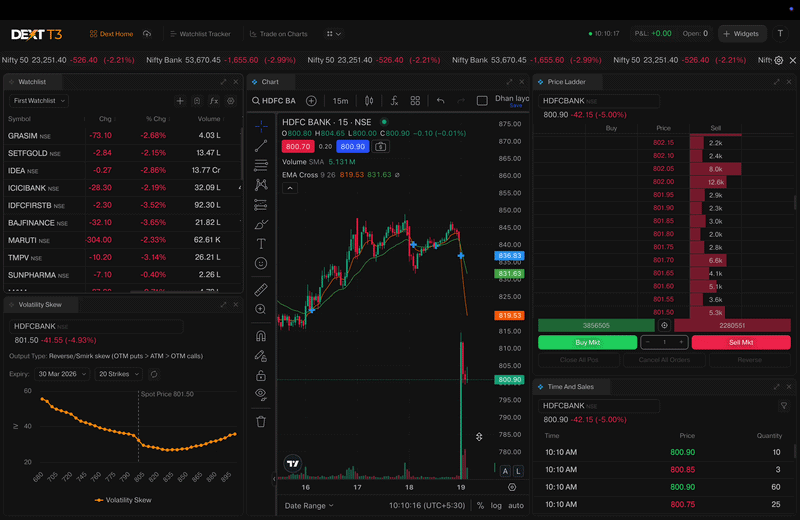
Task: Toggle magnet mode on chart
Action: click(261, 336)
